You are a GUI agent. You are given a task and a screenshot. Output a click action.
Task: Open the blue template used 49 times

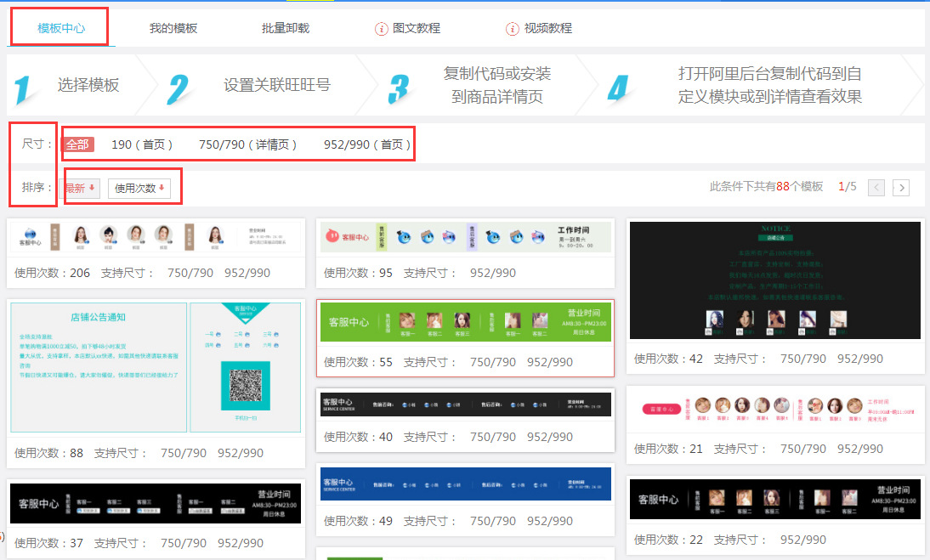coord(466,484)
